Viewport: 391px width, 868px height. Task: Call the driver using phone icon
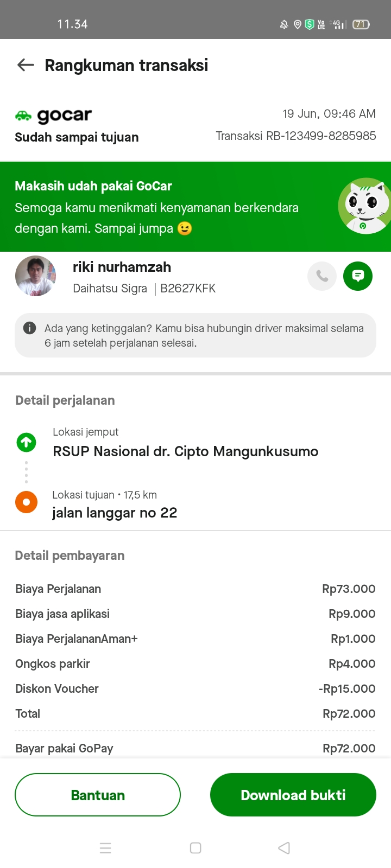tap(322, 276)
